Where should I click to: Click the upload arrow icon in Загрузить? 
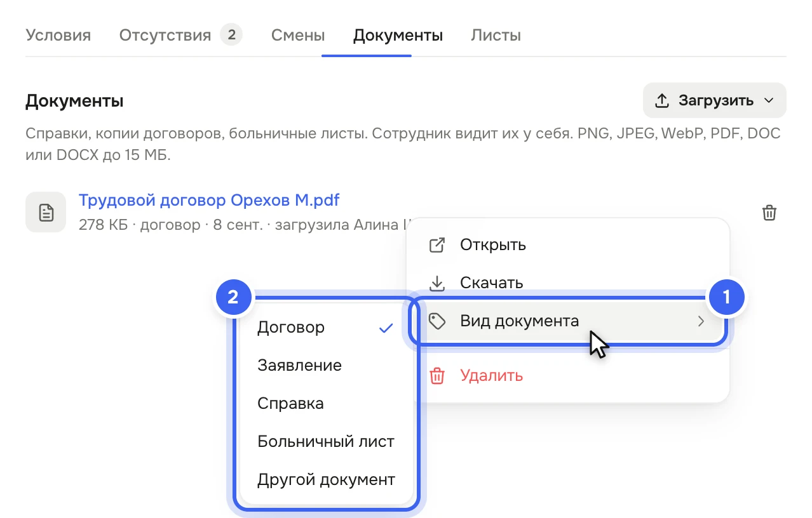point(662,100)
